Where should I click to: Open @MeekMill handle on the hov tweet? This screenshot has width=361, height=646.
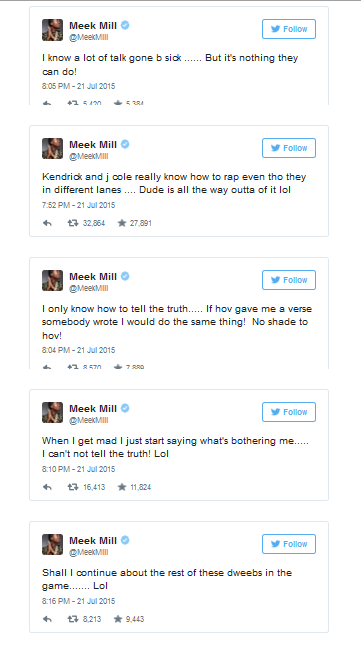point(89,288)
